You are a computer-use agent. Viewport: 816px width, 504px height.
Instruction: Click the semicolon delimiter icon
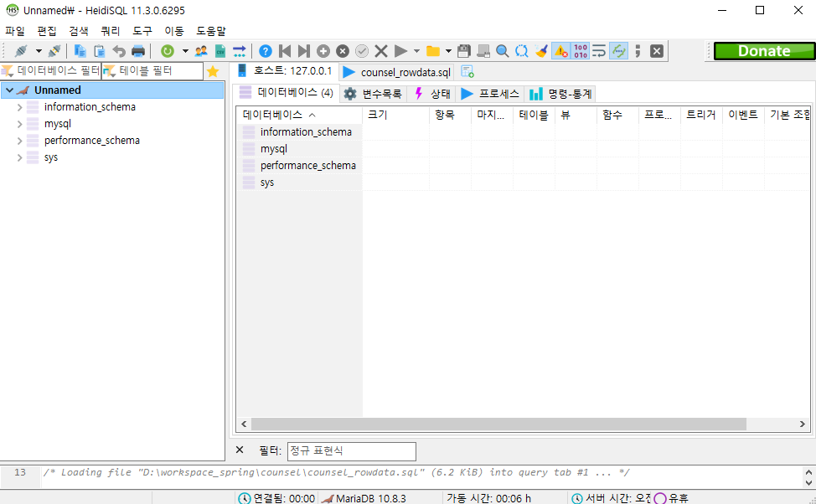coord(638,51)
